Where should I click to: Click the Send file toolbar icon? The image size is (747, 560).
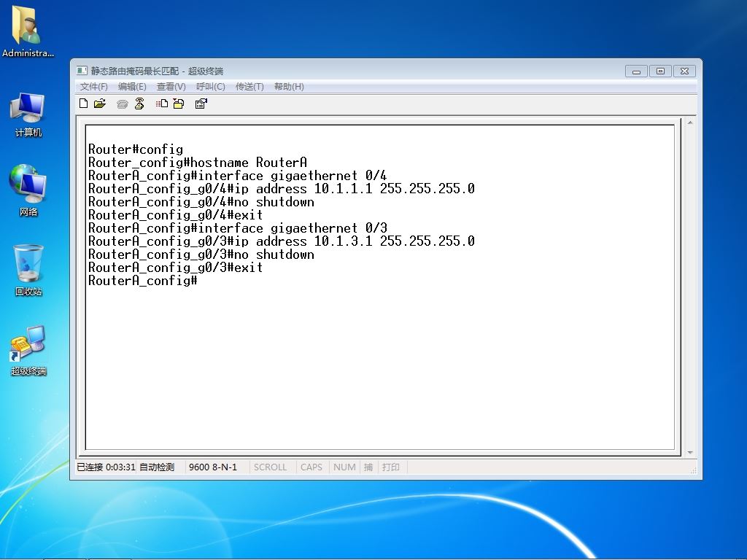click(162, 104)
